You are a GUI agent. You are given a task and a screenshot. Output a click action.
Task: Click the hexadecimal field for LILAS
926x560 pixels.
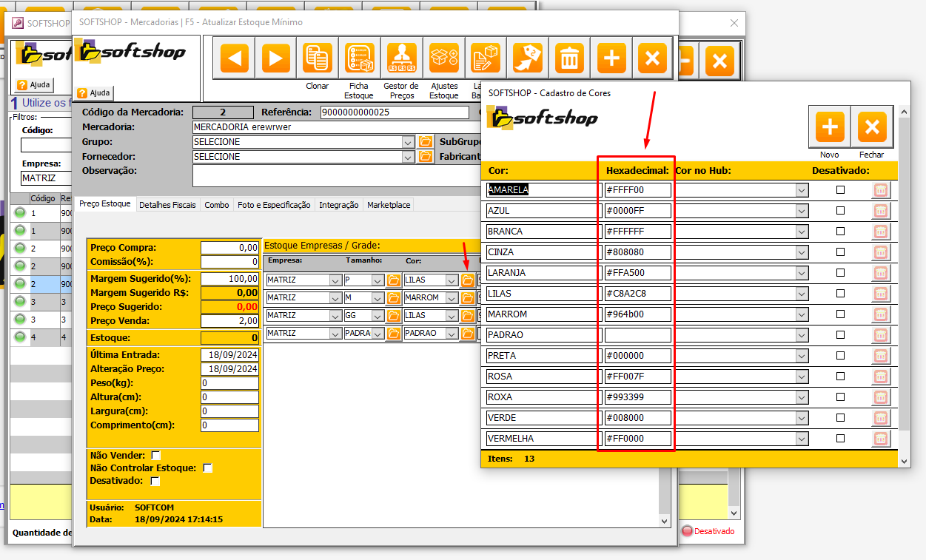[x=637, y=294]
